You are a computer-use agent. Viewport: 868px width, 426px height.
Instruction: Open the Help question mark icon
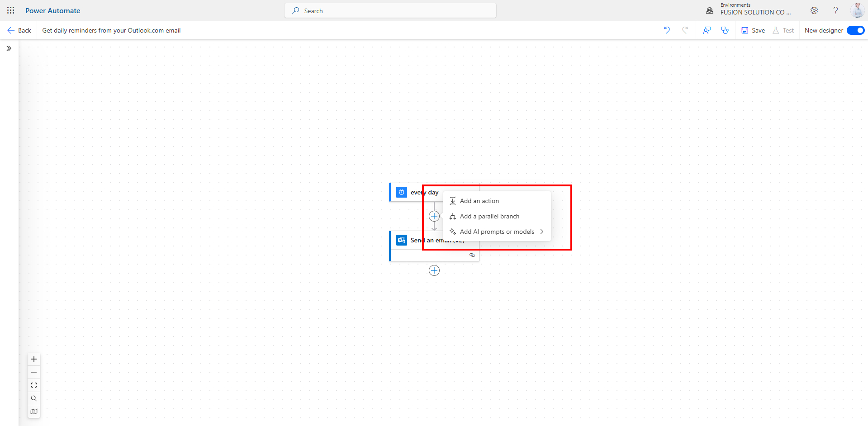835,10
